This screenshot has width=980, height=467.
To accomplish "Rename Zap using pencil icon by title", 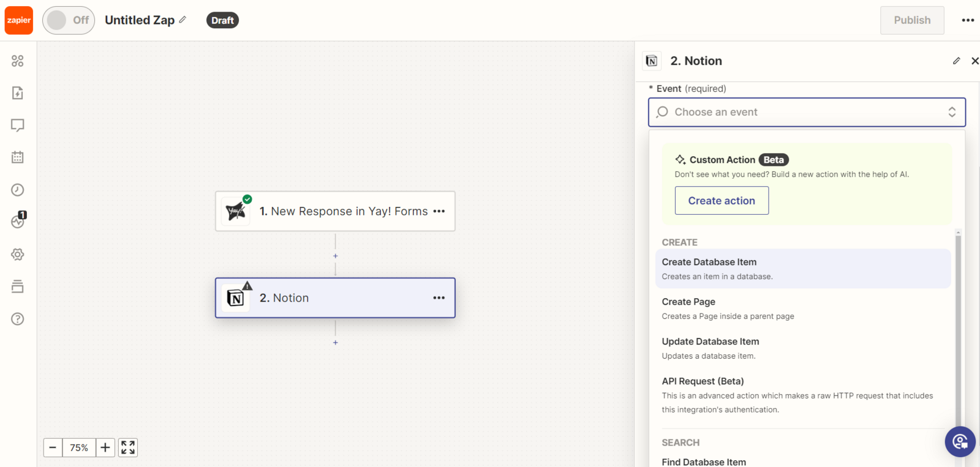I will 183,20.
